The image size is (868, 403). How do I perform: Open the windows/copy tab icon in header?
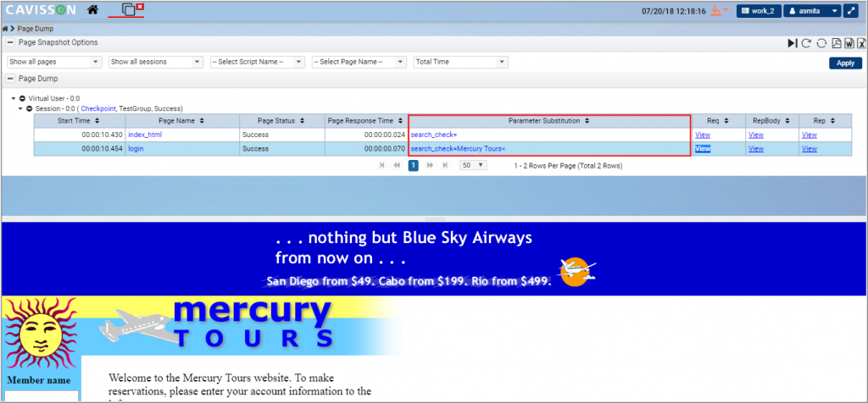[x=129, y=10]
